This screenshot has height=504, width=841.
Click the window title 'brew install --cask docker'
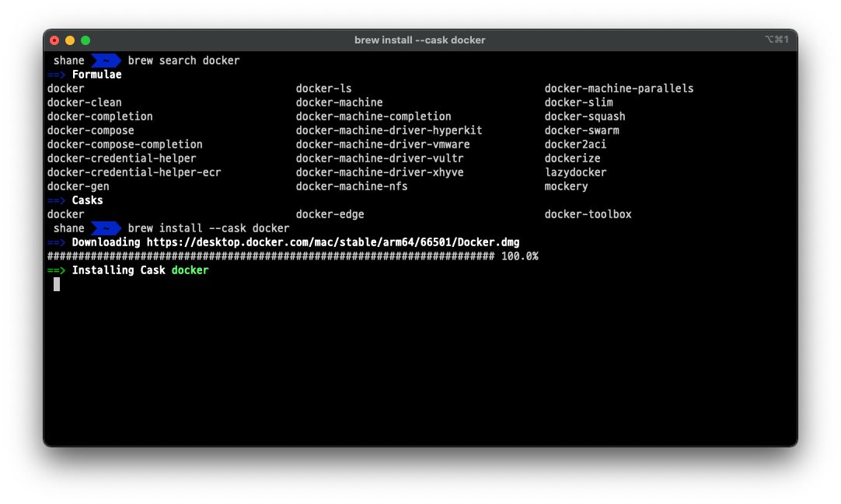[x=420, y=40]
